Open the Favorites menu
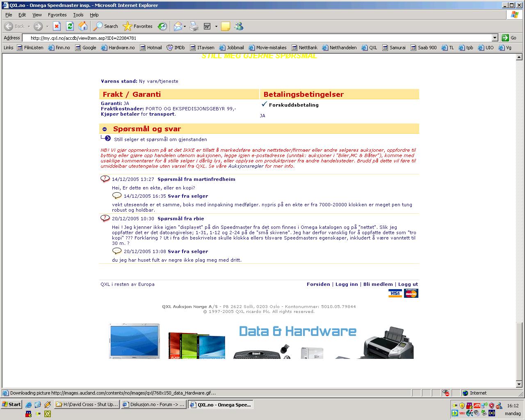 pyautogui.click(x=57, y=15)
